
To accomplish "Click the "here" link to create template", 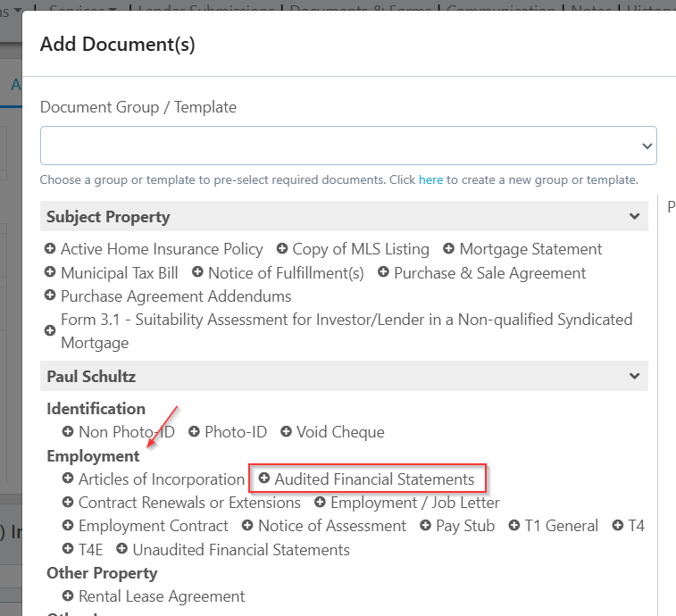I will [x=430, y=179].
